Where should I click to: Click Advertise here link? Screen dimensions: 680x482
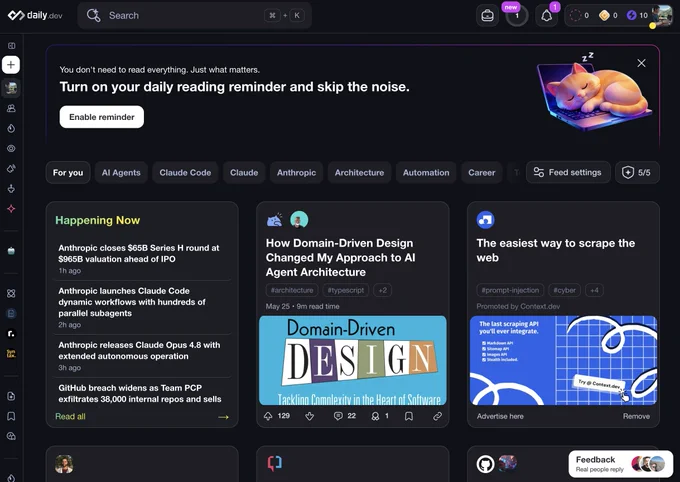coord(500,416)
